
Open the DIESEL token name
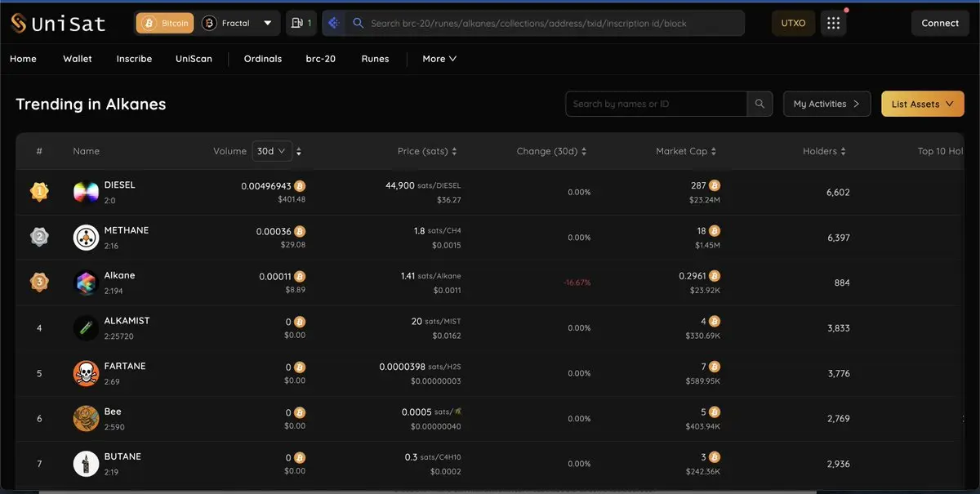click(120, 185)
